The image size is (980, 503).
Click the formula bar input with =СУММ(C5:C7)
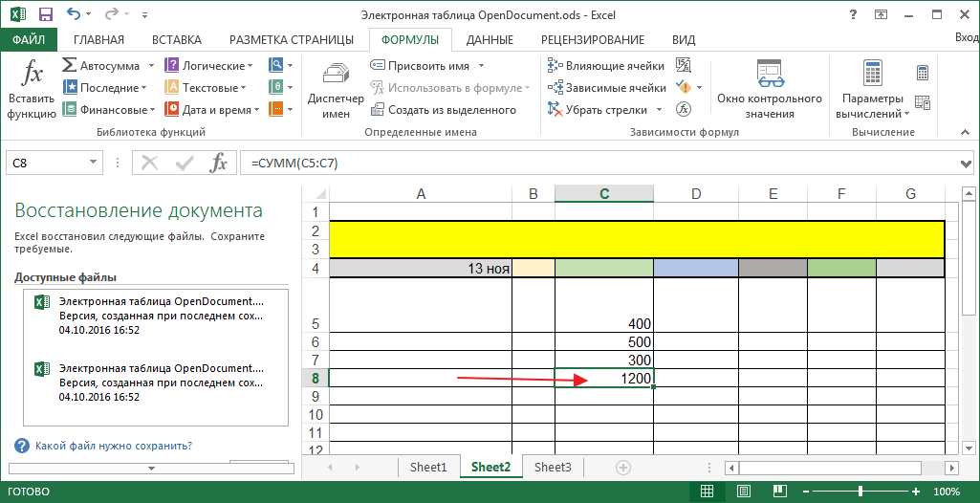point(600,164)
